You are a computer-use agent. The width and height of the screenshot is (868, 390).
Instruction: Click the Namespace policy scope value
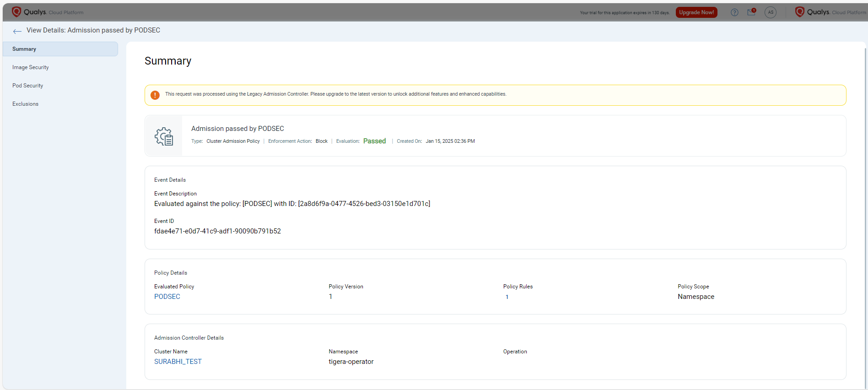click(x=696, y=297)
